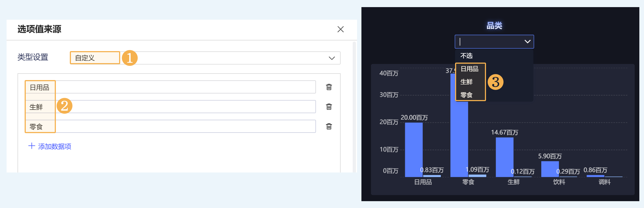The height and width of the screenshot is (208, 644).
Task: Click the "品类" filter title
Action: (494, 26)
